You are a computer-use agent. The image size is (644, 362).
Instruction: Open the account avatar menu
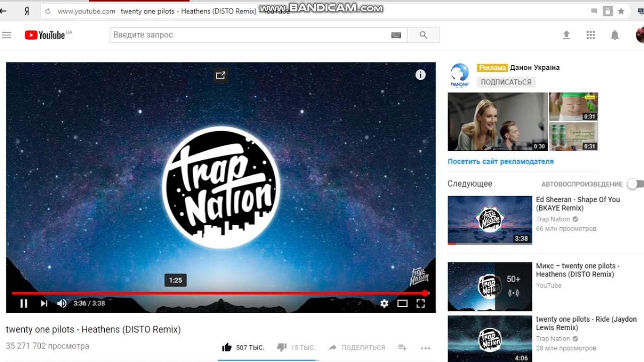[640, 35]
